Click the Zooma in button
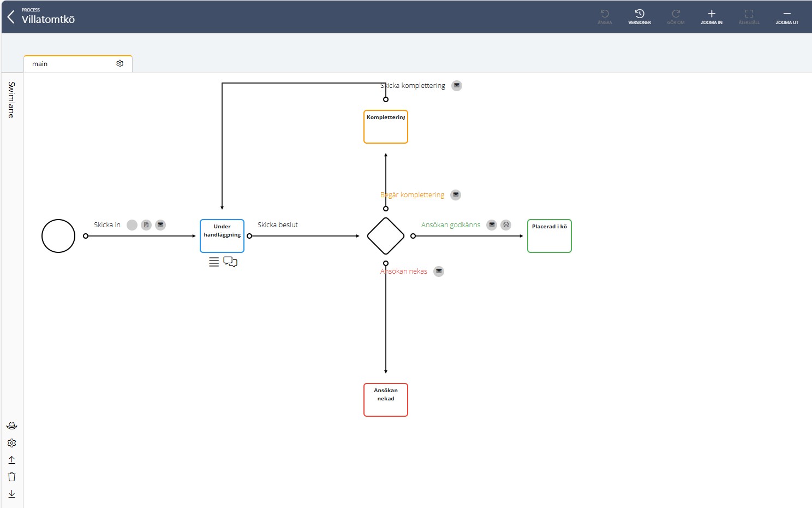 point(711,16)
